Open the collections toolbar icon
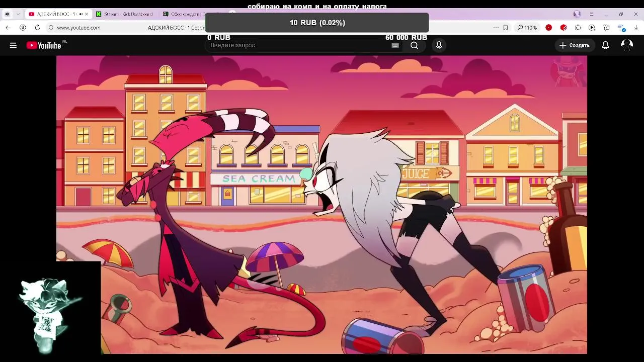The width and height of the screenshot is (644, 362). [606, 28]
